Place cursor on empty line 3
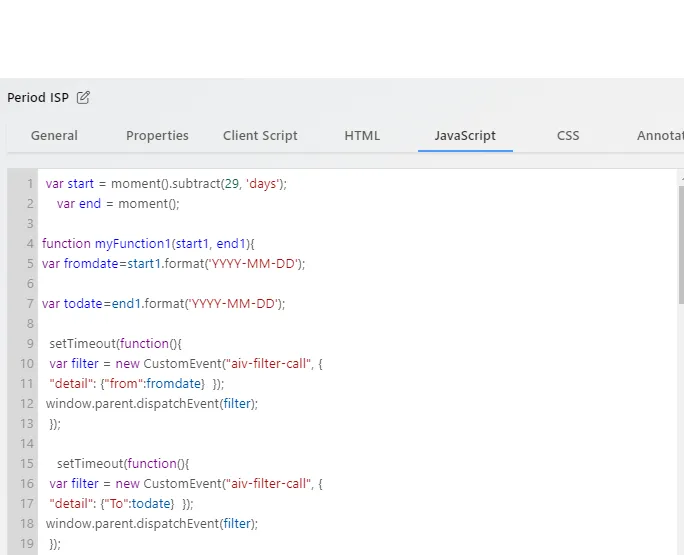The width and height of the screenshot is (685, 555). (349, 224)
